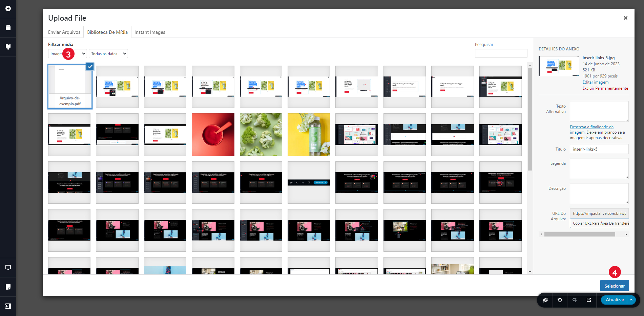This screenshot has width=644, height=316.
Task: Uncheck the selected Arquivo-de-exemplo.pdf checkmark
Action: click(90, 67)
